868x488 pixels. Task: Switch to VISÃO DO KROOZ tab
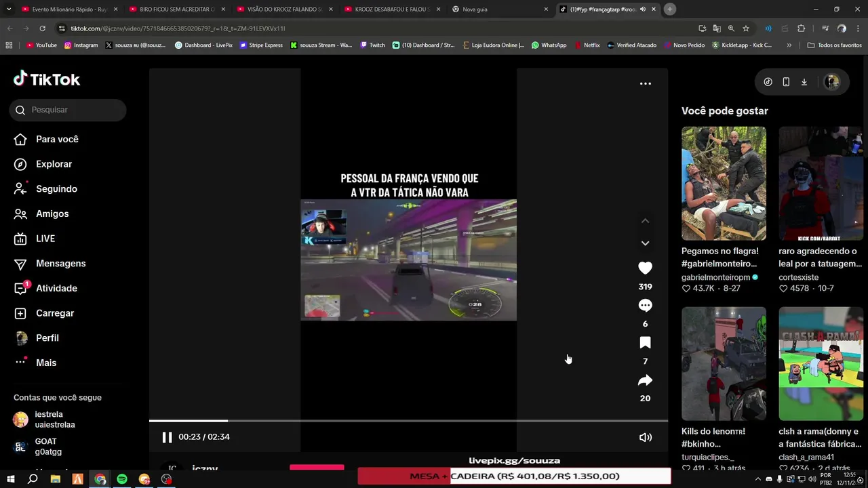point(285,9)
